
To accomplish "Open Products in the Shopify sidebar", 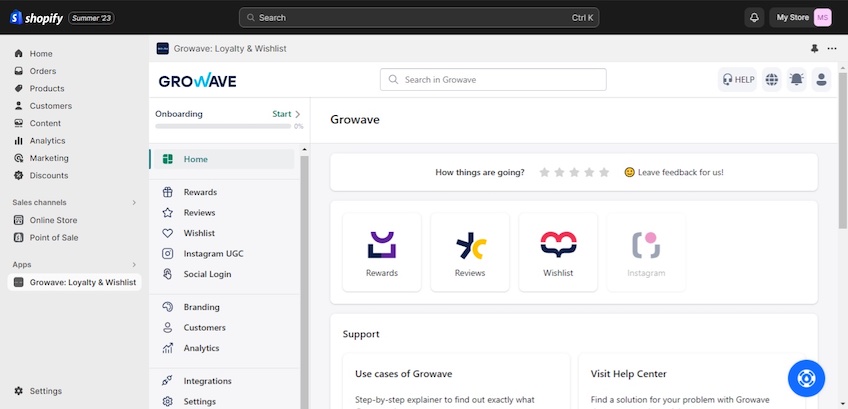I will tap(47, 88).
